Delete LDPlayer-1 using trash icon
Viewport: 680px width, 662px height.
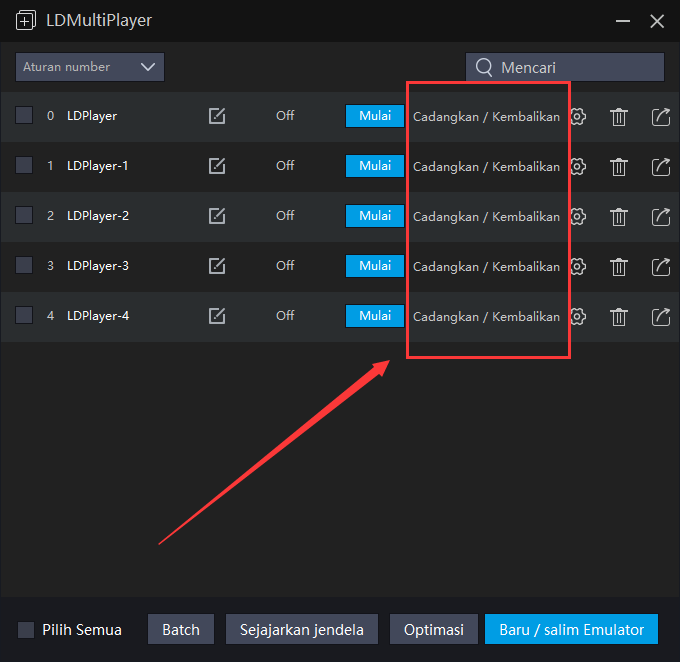[x=619, y=167]
